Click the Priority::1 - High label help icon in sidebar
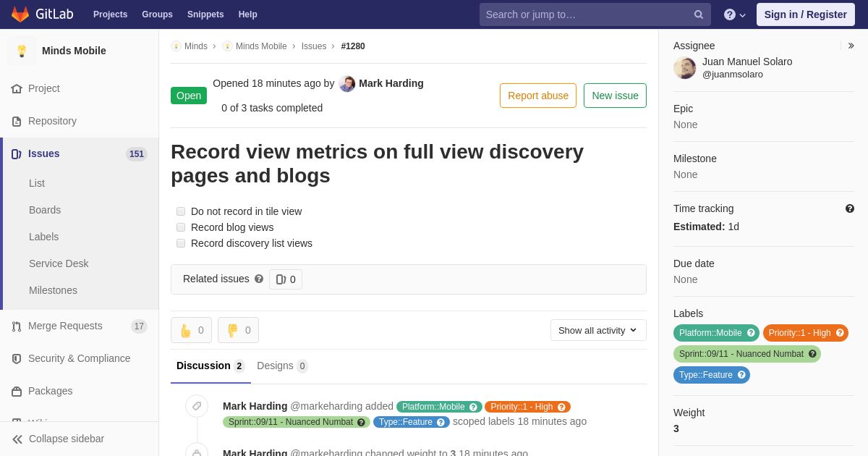Screen dimensions: 868x456 click(840, 333)
